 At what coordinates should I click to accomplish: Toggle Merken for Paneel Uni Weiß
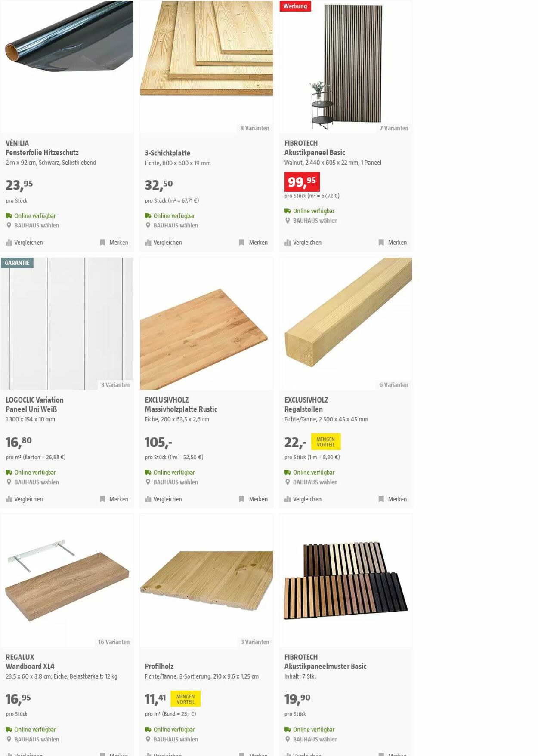(114, 499)
